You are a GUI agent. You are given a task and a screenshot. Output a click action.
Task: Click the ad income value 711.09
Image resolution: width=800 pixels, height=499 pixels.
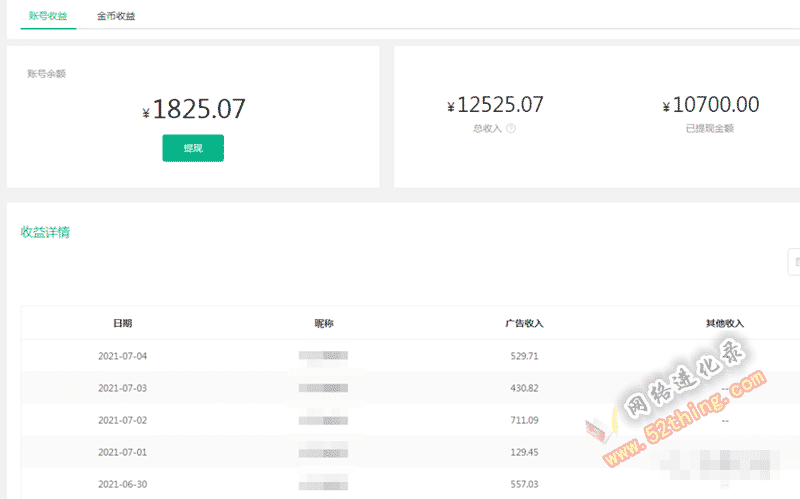click(524, 420)
